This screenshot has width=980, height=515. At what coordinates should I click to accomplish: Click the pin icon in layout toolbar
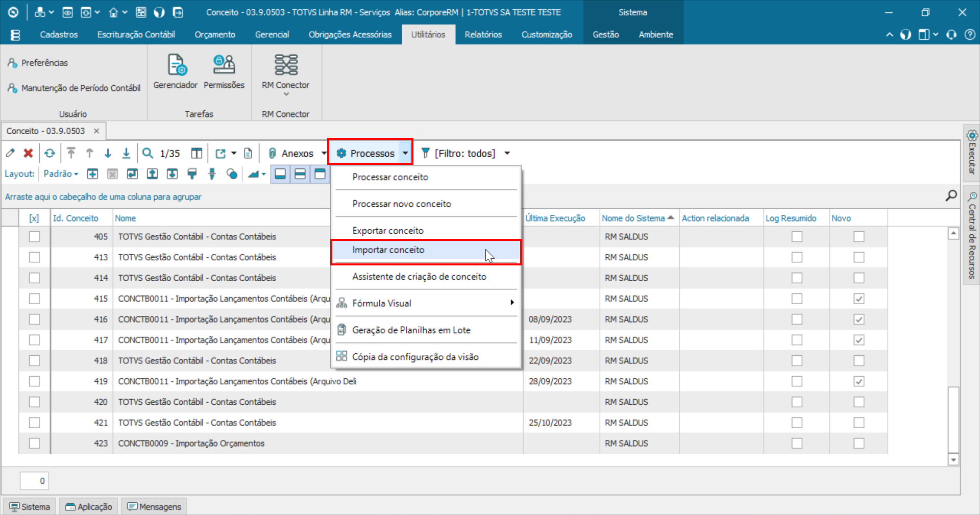pos(212,174)
